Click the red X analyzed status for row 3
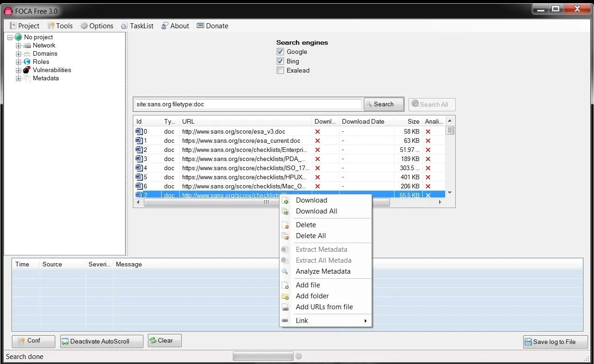Screen dimensions: 594x364 (x=428, y=159)
